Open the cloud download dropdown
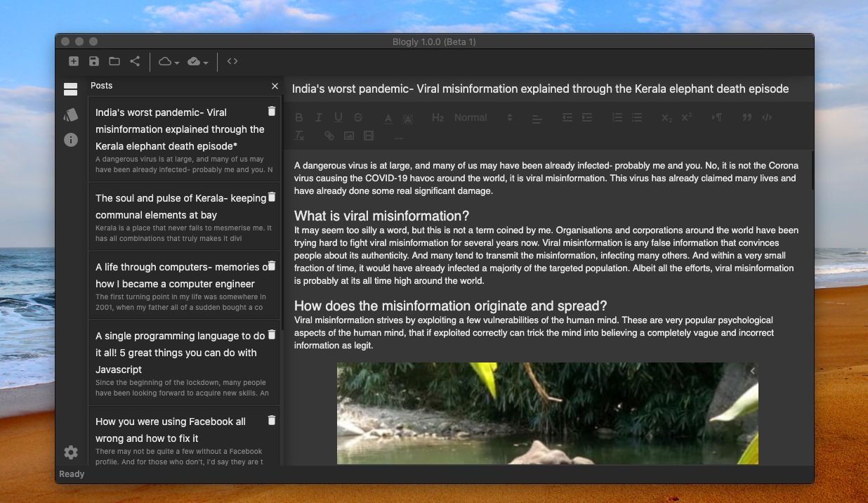 pos(166,61)
